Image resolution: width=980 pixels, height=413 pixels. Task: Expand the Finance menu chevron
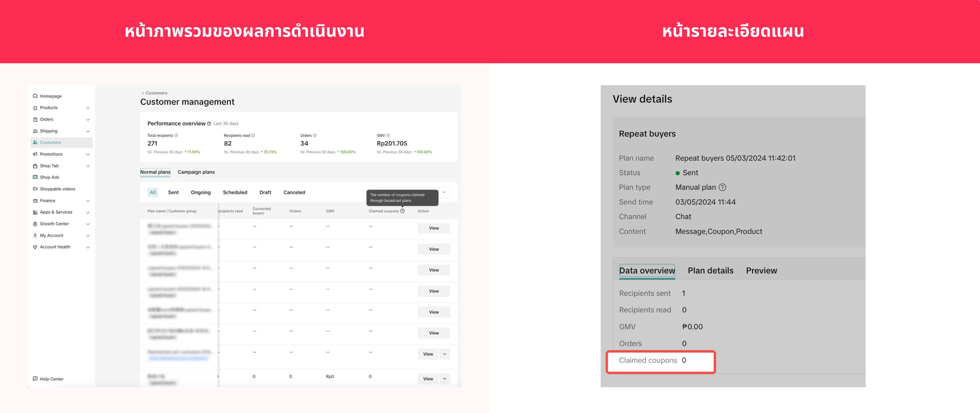[x=88, y=201]
